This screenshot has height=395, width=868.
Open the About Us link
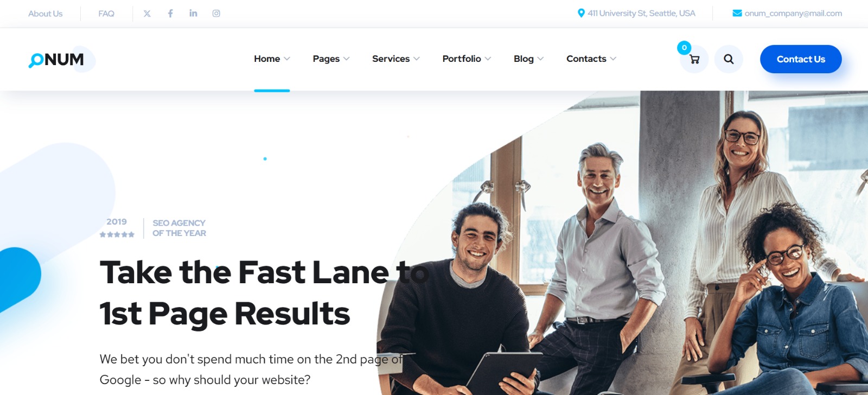[46, 14]
